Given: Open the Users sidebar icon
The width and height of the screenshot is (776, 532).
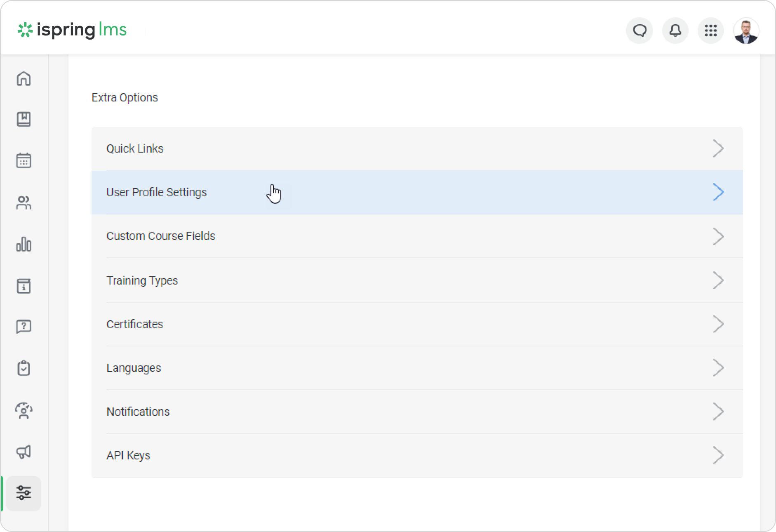Looking at the screenshot, I should click(24, 202).
